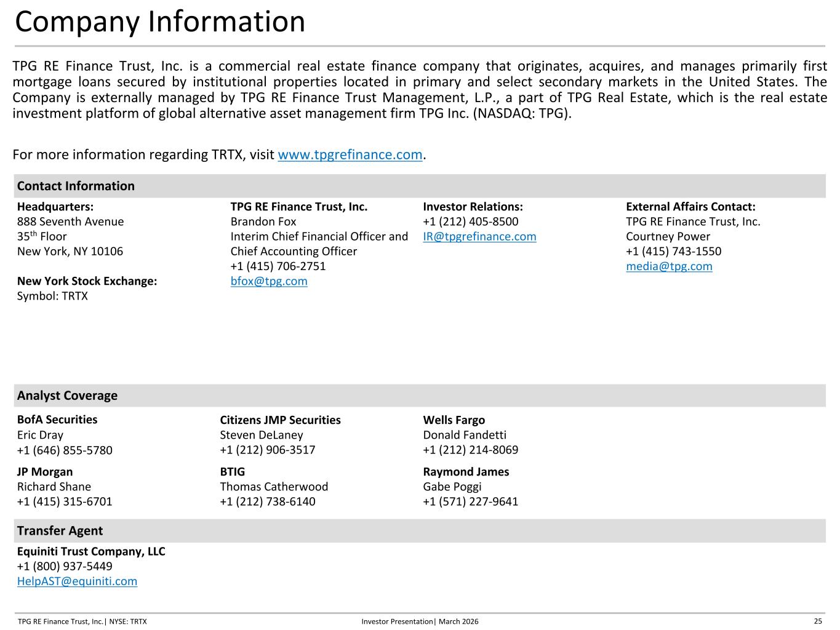This screenshot has height=630, width=840.
Task: Select the New York Stock Exchange: label
Action: tap(87, 281)
